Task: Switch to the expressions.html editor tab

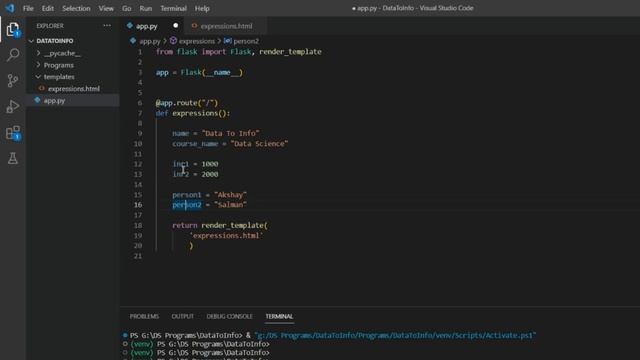Action: [x=225, y=26]
